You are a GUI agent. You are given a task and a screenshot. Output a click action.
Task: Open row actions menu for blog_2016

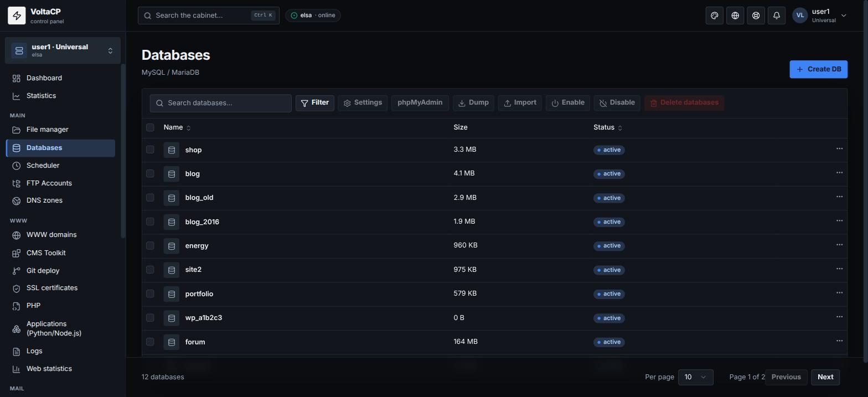click(839, 221)
